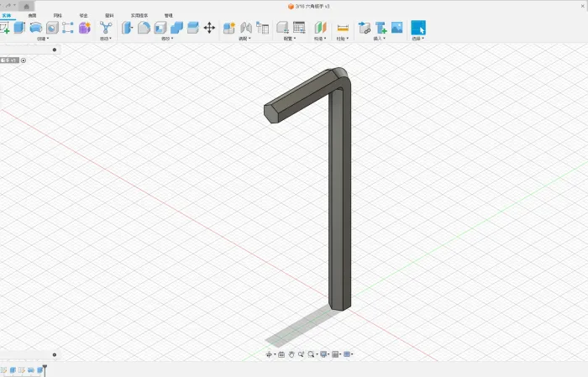The image size is (588, 377).
Task: Click the Zoom Window fit icon
Action: 311,354
